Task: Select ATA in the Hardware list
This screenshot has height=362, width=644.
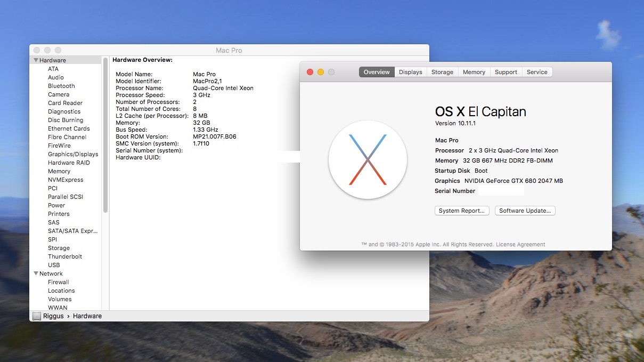Action: 53,69
